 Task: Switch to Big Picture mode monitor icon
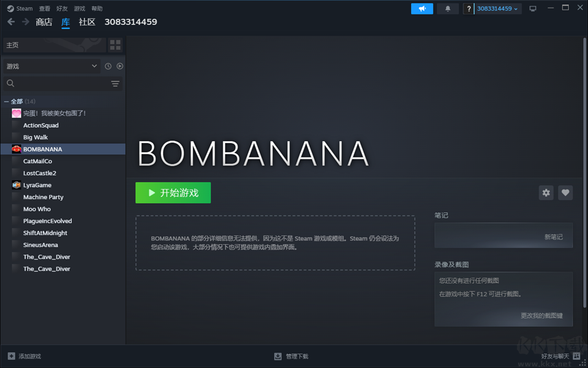point(533,9)
